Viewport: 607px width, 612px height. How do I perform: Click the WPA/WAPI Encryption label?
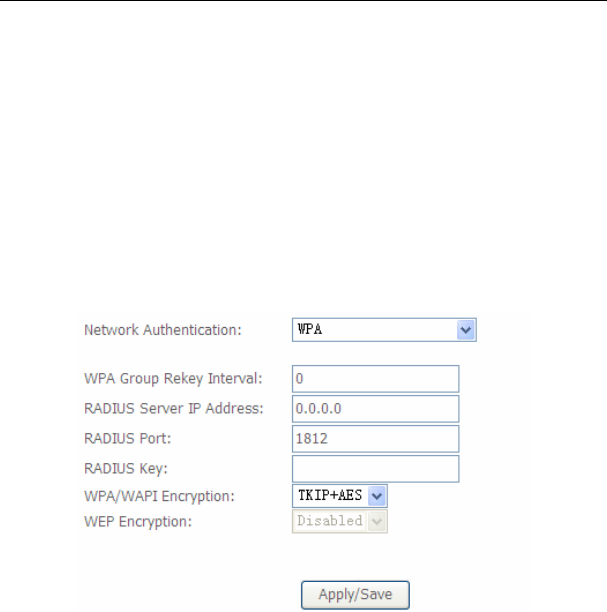159,496
